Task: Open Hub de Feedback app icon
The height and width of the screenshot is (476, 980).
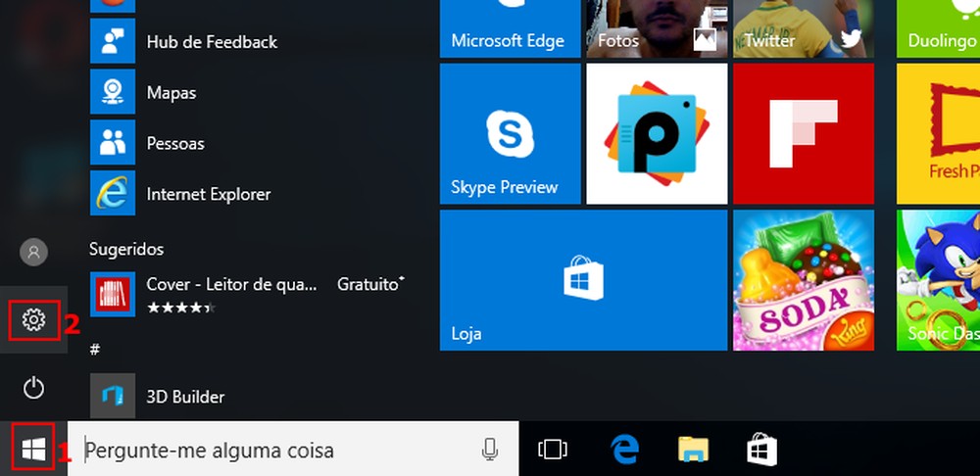Action: click(113, 41)
